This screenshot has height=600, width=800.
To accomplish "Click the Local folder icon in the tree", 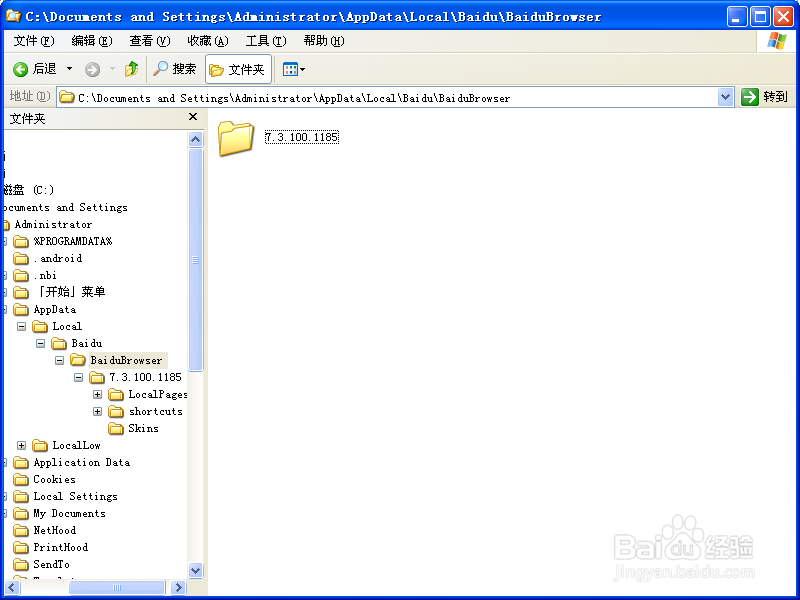I will (x=40, y=327).
